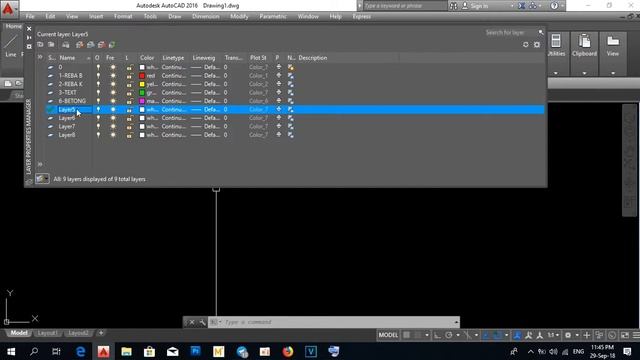The image size is (640, 360).
Task: Open layer manager settings gear
Action: tap(537, 44)
